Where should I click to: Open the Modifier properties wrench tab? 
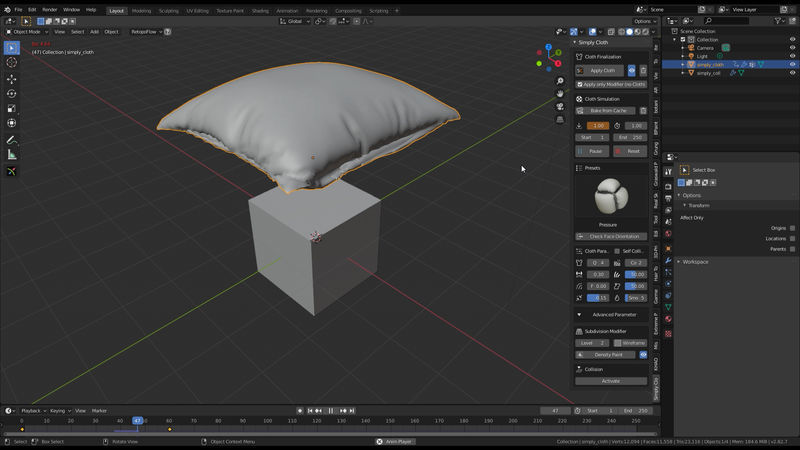(x=668, y=260)
